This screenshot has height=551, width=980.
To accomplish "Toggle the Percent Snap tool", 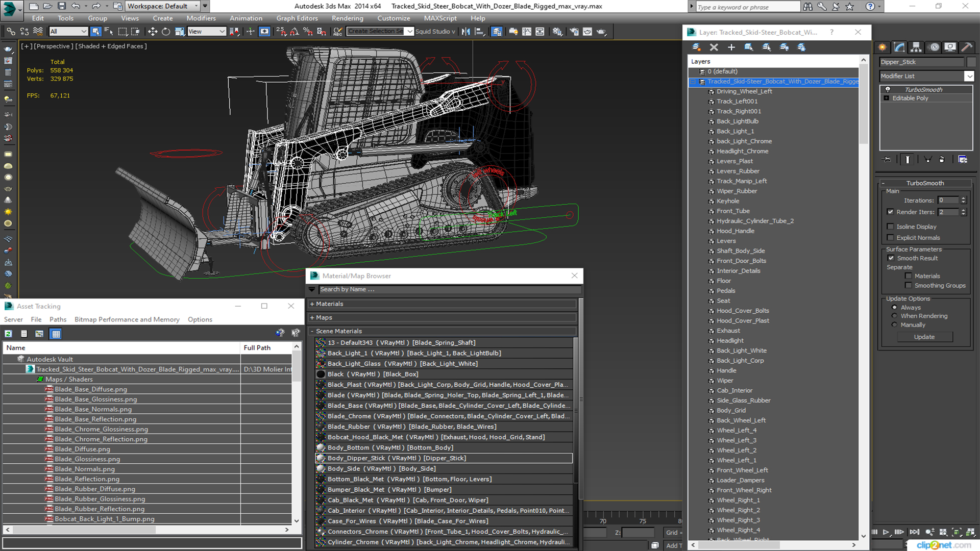I will (x=308, y=32).
